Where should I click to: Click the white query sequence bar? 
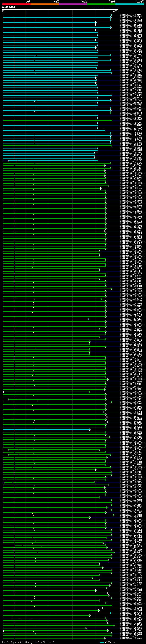click(x=60, y=10)
